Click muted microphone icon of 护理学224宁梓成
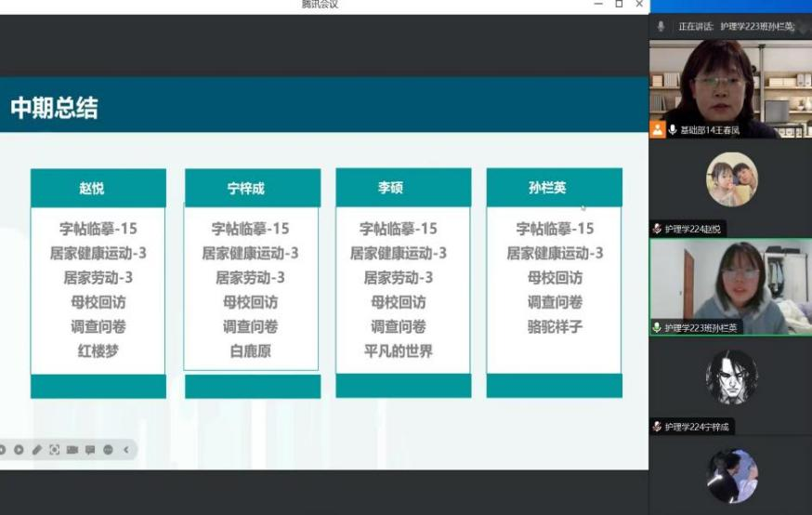 click(657, 427)
